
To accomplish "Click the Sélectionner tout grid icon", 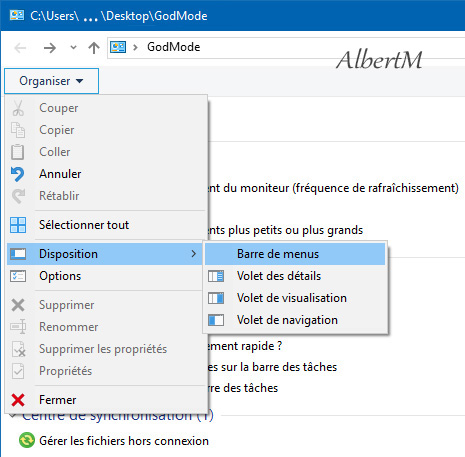I will point(18,225).
